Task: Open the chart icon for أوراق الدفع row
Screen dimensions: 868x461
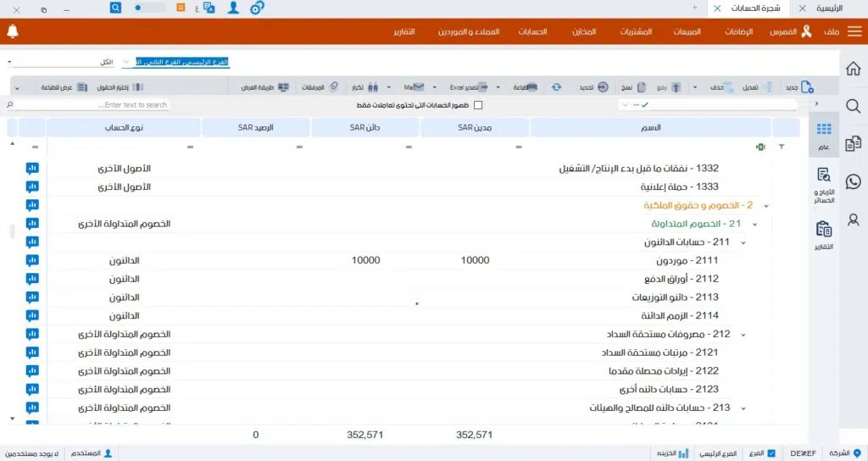Action: coord(32,278)
